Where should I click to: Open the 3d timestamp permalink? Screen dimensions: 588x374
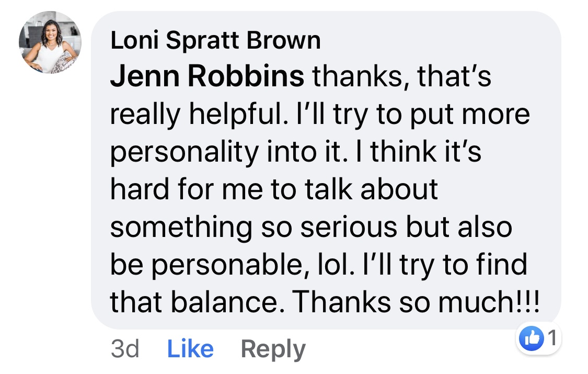[125, 349]
